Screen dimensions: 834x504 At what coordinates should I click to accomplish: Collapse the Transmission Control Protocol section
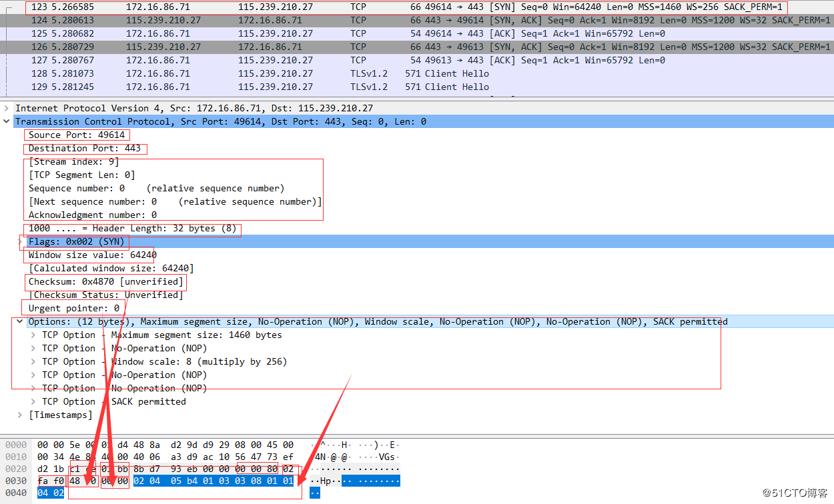point(7,121)
